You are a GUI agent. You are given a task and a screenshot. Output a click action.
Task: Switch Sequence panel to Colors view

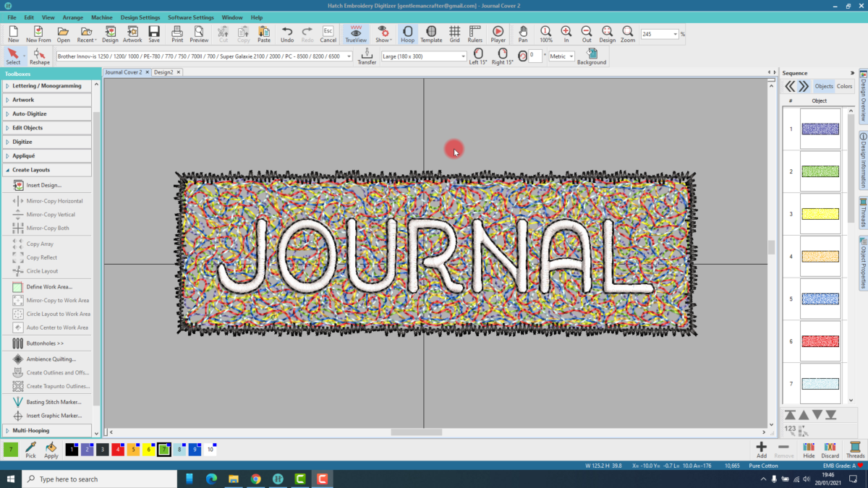click(x=845, y=85)
